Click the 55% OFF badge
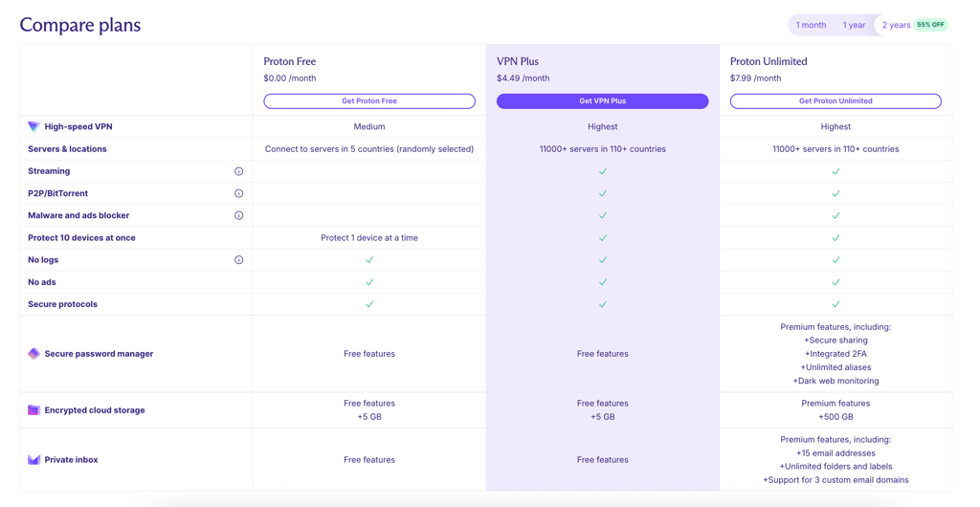980x507 pixels. [x=930, y=25]
